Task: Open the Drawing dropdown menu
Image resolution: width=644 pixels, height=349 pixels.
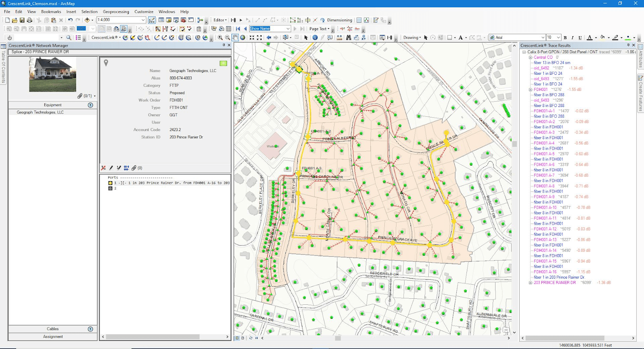Action: [x=412, y=38]
